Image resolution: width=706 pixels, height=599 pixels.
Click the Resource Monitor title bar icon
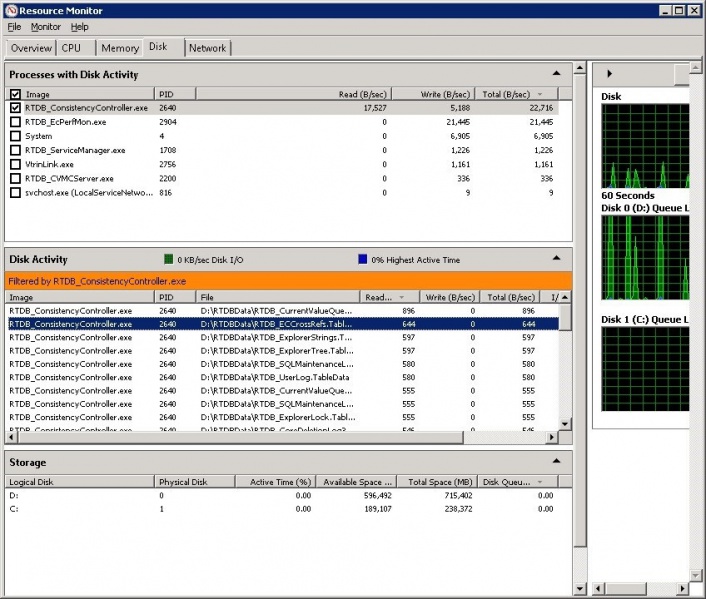click(12, 10)
